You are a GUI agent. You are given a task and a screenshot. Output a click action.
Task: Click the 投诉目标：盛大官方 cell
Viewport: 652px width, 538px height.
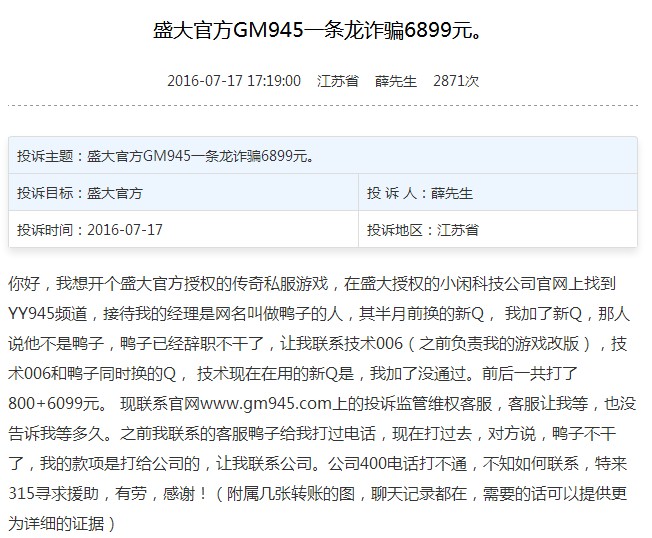coord(80,193)
